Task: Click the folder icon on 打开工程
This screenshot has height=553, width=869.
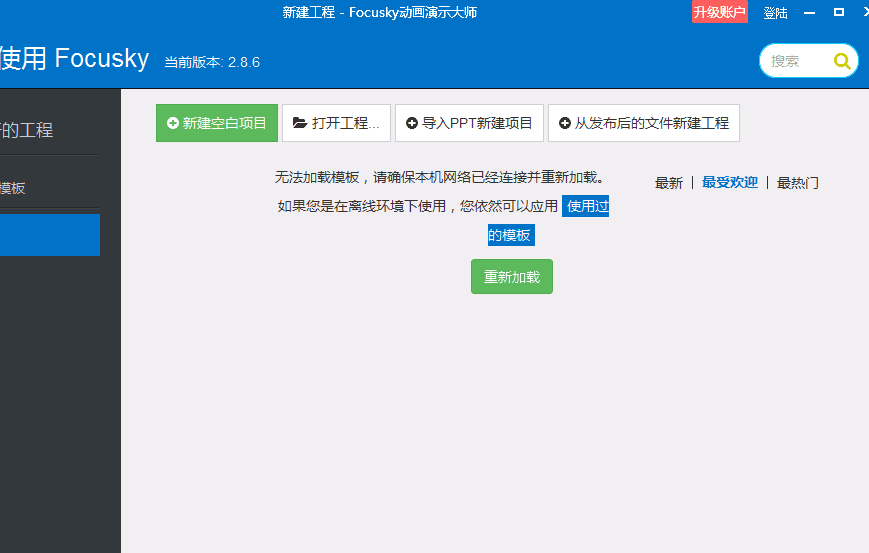Action: [300, 123]
